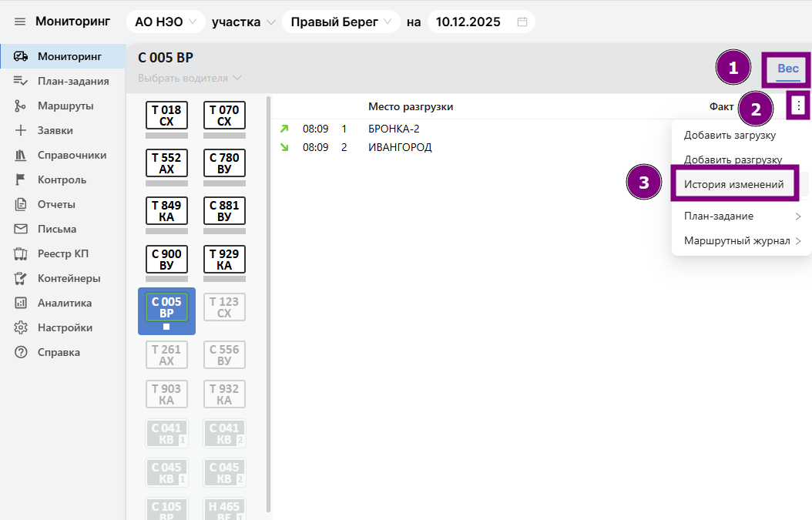Select vehicle tile Т 018 СХ
The image size is (812, 520).
pyautogui.click(x=166, y=116)
